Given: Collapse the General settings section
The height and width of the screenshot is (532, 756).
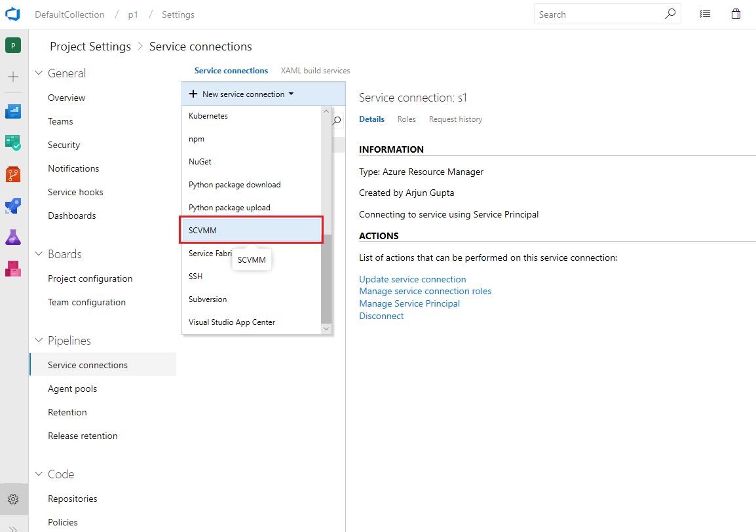Looking at the screenshot, I should [x=39, y=73].
